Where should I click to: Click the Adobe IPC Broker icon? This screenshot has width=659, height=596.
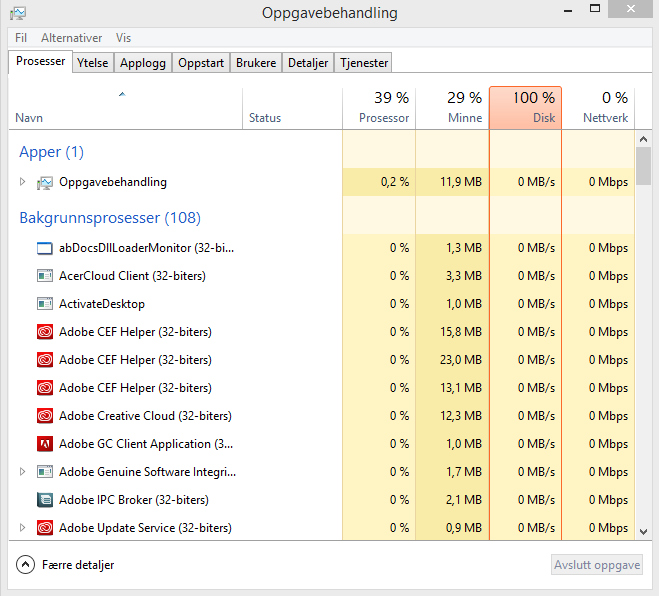pos(45,500)
